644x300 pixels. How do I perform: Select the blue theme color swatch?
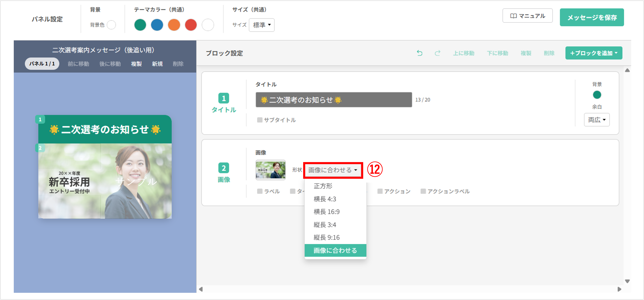tap(157, 25)
